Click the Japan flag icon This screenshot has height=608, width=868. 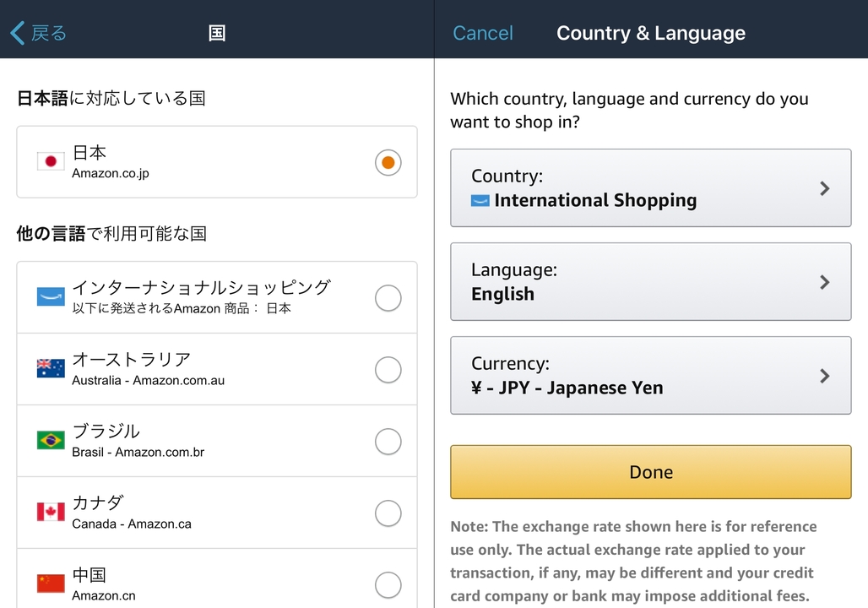click(51, 161)
